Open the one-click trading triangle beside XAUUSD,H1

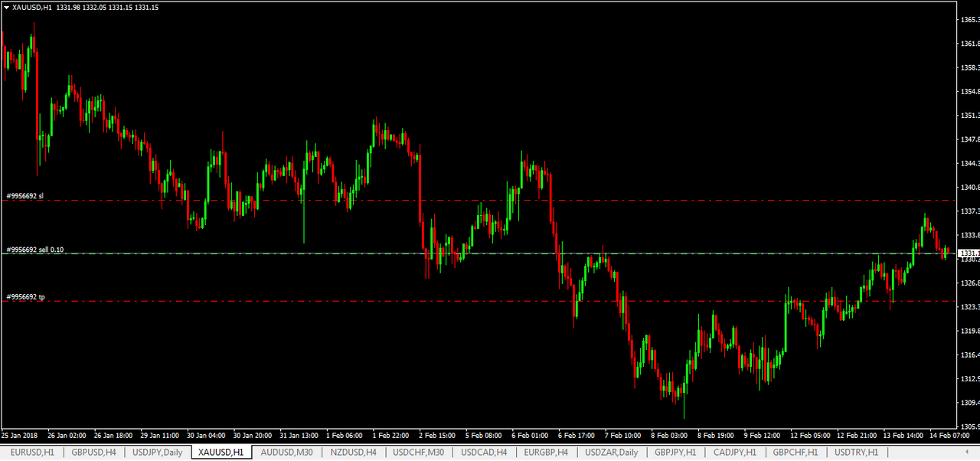6,7
